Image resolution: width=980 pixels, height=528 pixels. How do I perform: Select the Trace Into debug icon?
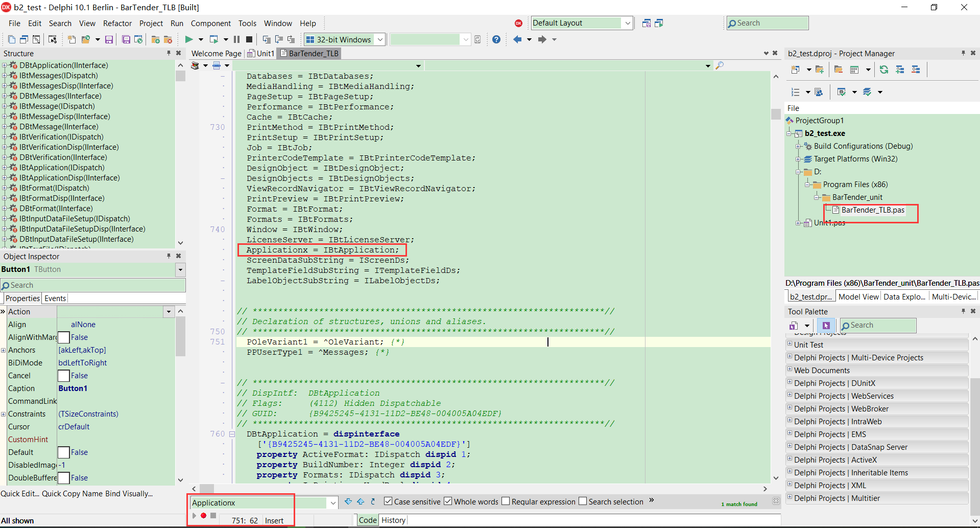(279, 39)
